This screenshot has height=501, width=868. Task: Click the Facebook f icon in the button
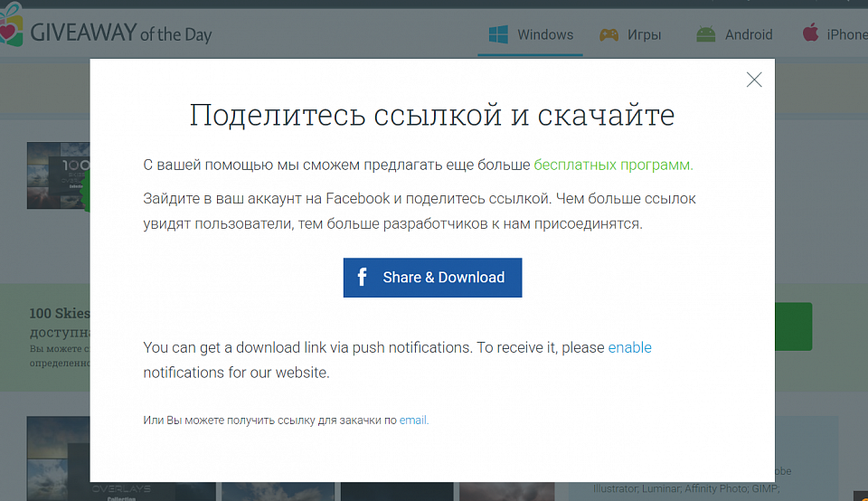(362, 277)
